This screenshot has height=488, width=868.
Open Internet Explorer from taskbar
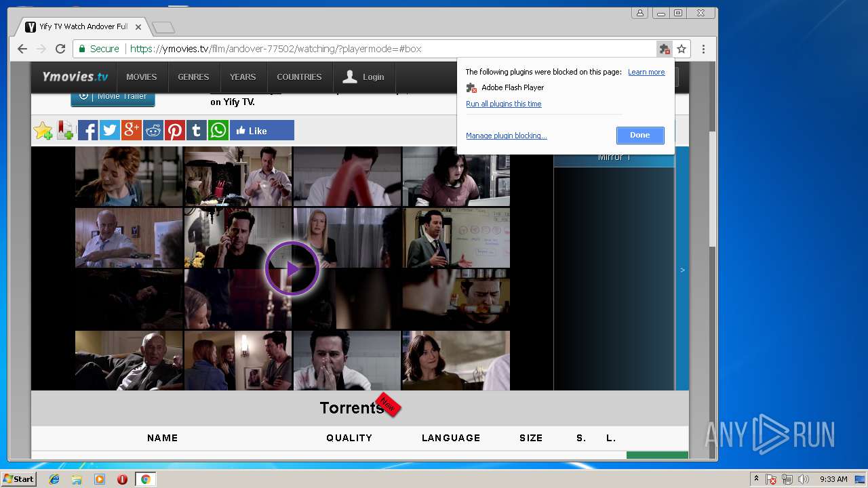click(x=54, y=479)
